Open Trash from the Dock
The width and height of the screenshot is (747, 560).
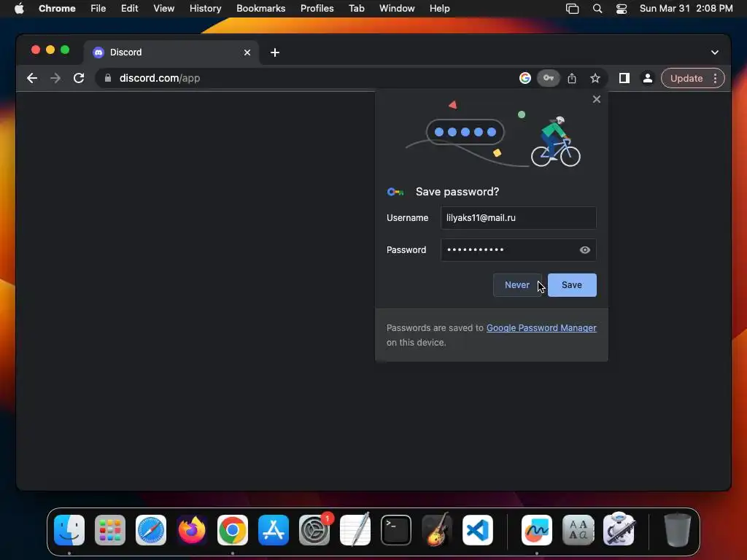[x=678, y=530]
